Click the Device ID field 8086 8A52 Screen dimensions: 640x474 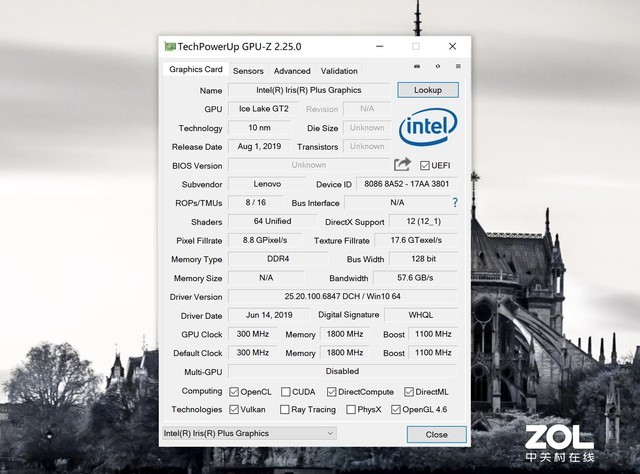407,184
